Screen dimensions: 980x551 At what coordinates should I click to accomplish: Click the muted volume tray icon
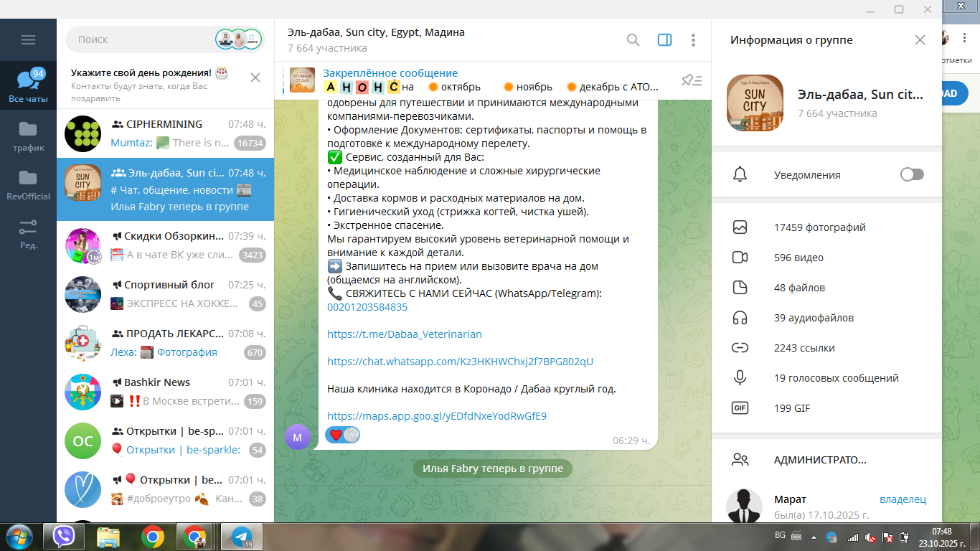click(870, 537)
